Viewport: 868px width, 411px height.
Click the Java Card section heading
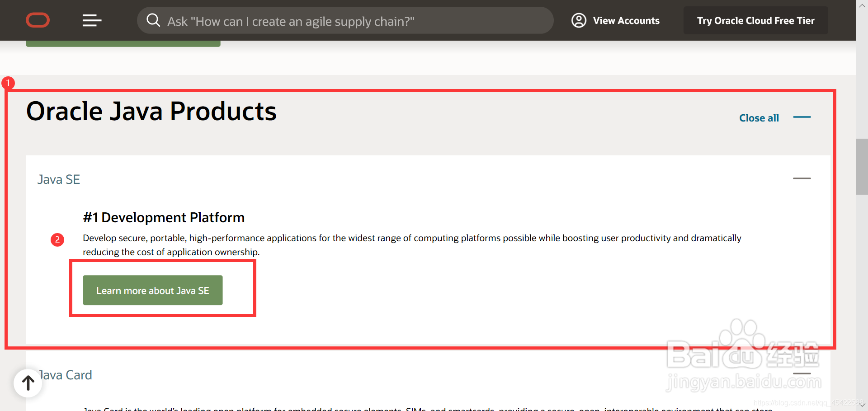tap(66, 375)
